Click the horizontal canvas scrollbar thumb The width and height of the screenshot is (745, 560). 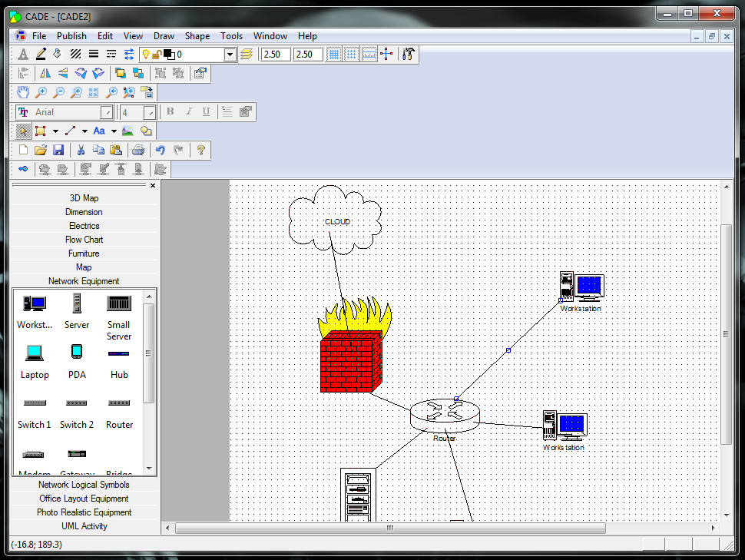(x=390, y=529)
